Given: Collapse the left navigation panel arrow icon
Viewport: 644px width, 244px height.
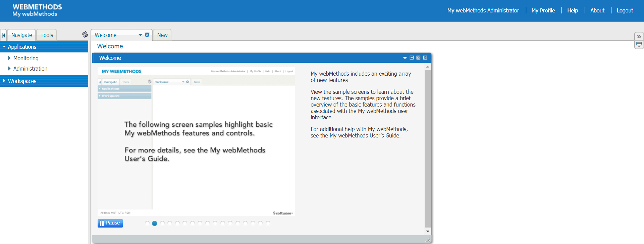Looking at the screenshot, I should 4,35.
